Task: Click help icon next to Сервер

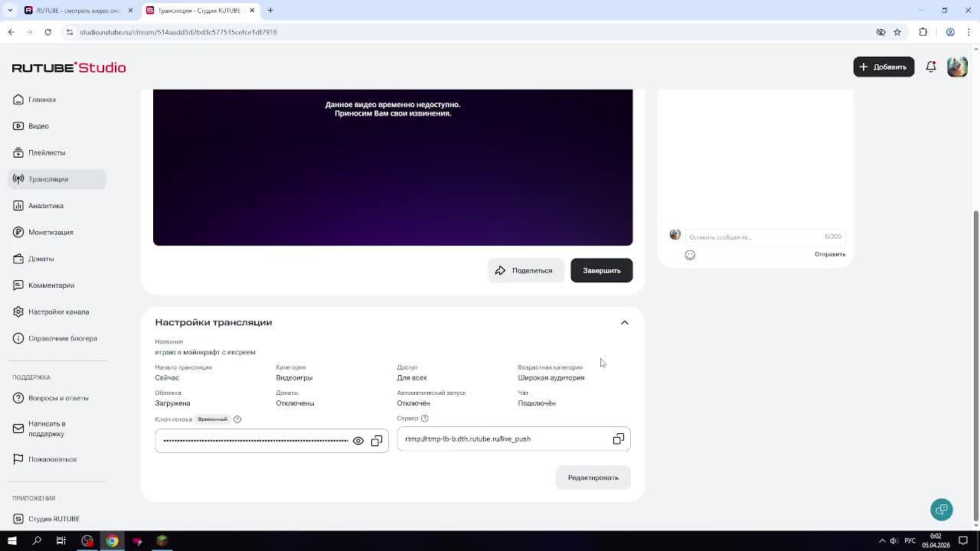Action: point(425,419)
